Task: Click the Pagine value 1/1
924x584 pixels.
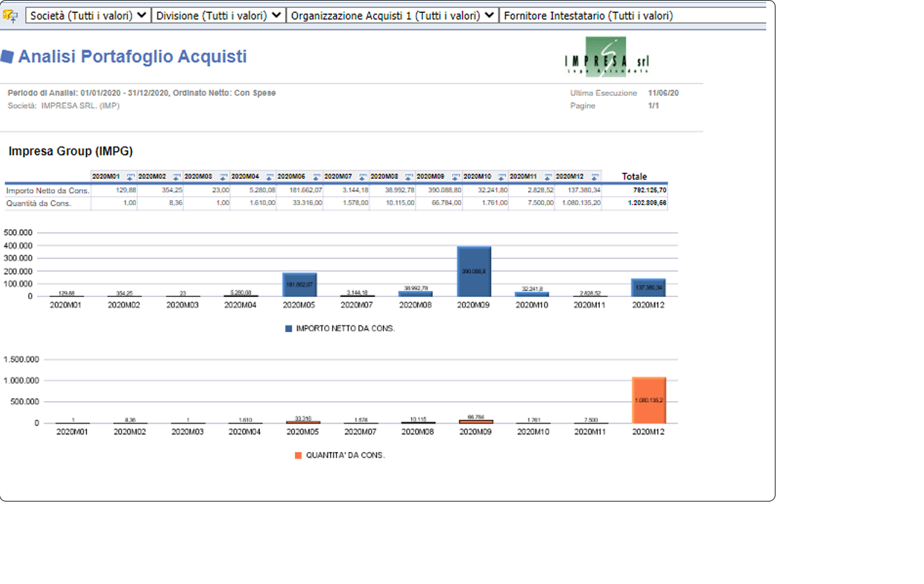Action: [653, 106]
